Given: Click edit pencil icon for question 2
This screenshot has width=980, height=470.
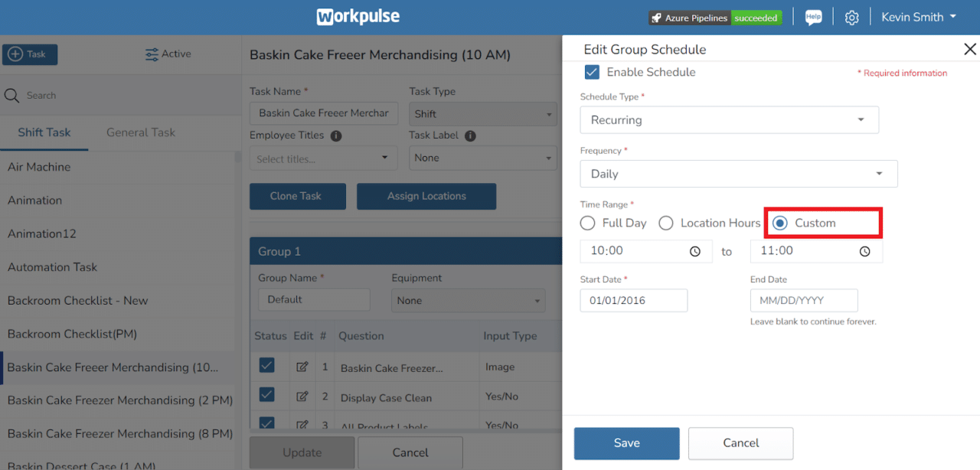Looking at the screenshot, I should (302, 397).
